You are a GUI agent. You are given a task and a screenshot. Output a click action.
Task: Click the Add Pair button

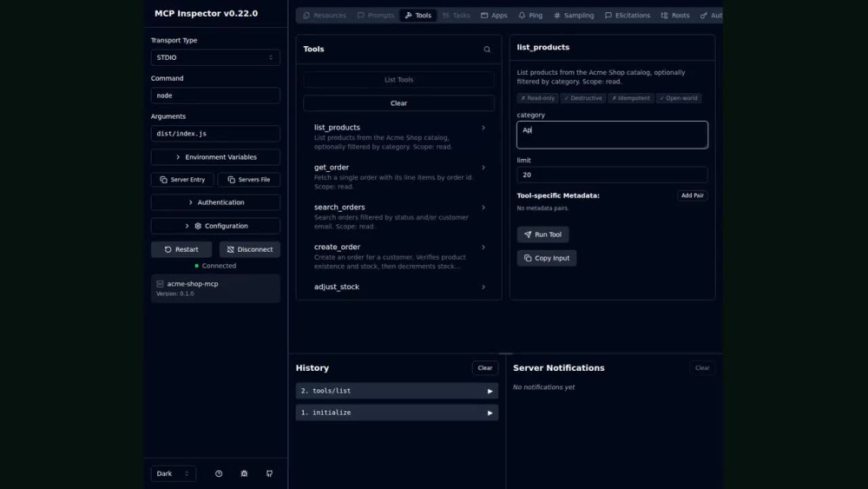click(692, 195)
